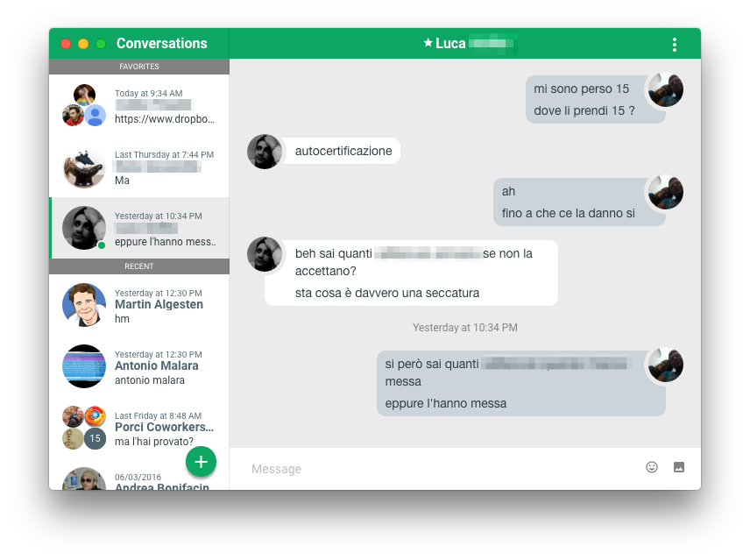
Task: Open Martin Algesten conversation
Action: coord(139,305)
